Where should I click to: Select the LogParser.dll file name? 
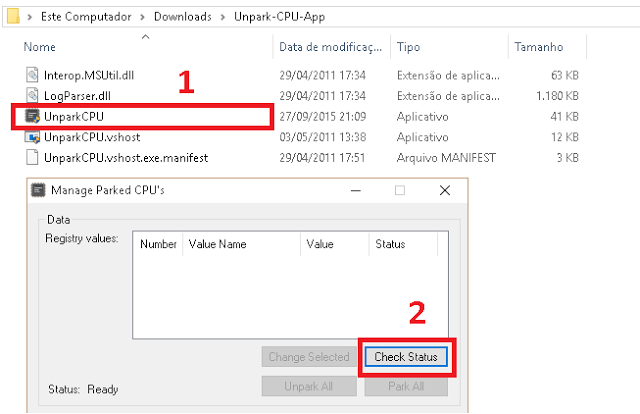click(x=78, y=96)
